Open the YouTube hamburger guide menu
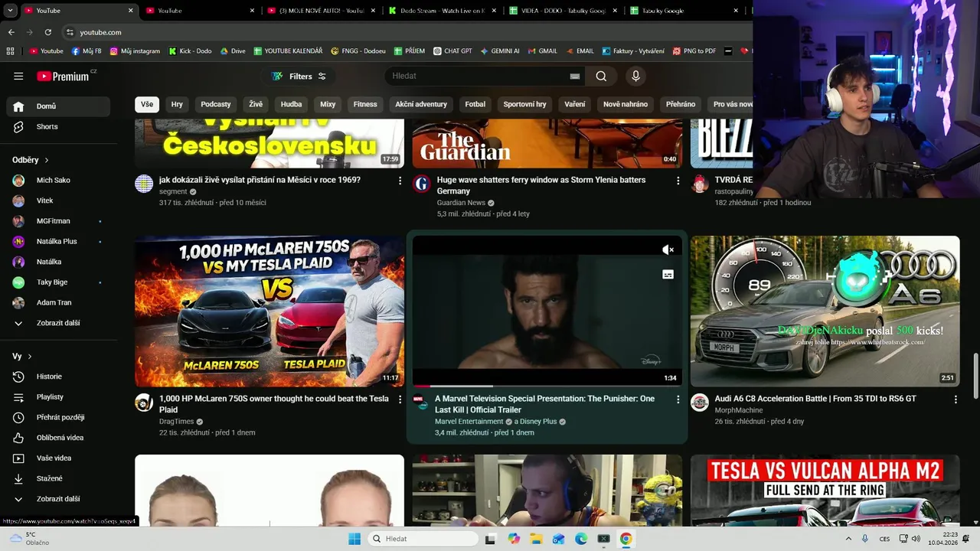 pyautogui.click(x=18, y=77)
